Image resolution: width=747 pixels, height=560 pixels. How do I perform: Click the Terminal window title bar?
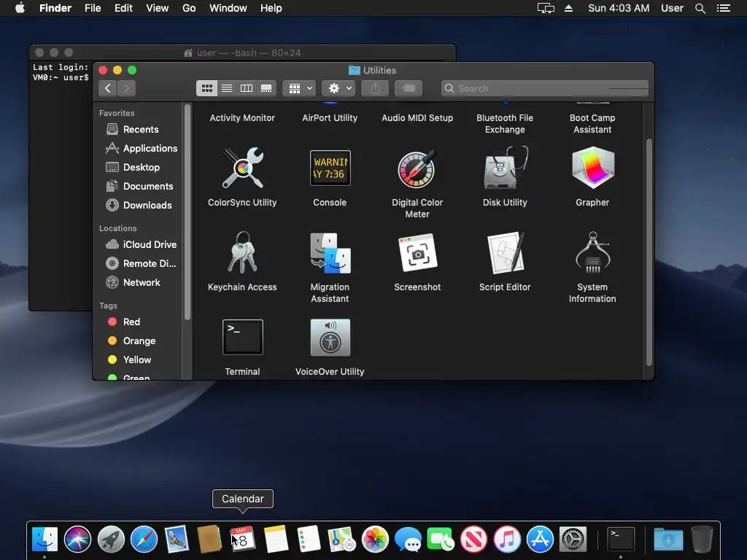pos(242,52)
